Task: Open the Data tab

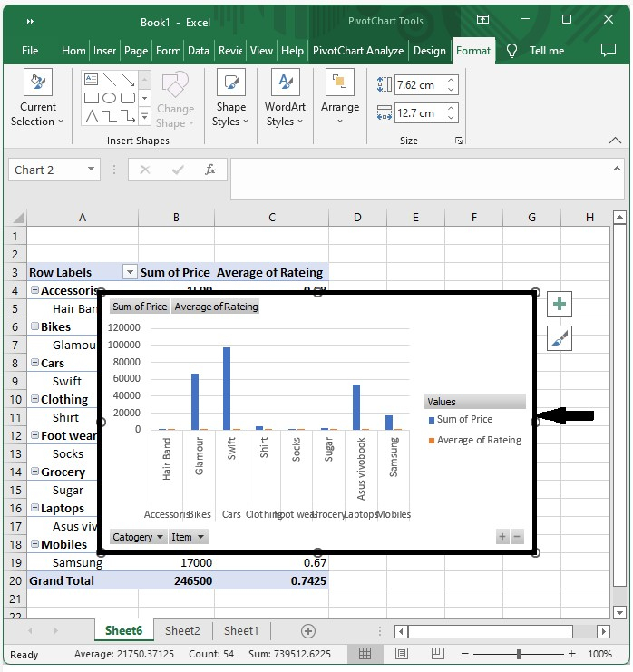Action: coord(199,51)
